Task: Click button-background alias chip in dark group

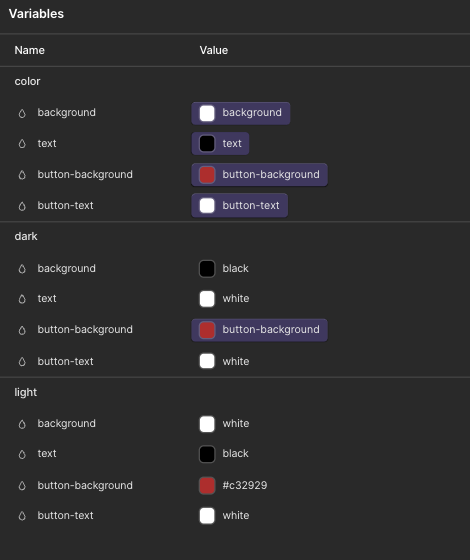Action: (260, 330)
